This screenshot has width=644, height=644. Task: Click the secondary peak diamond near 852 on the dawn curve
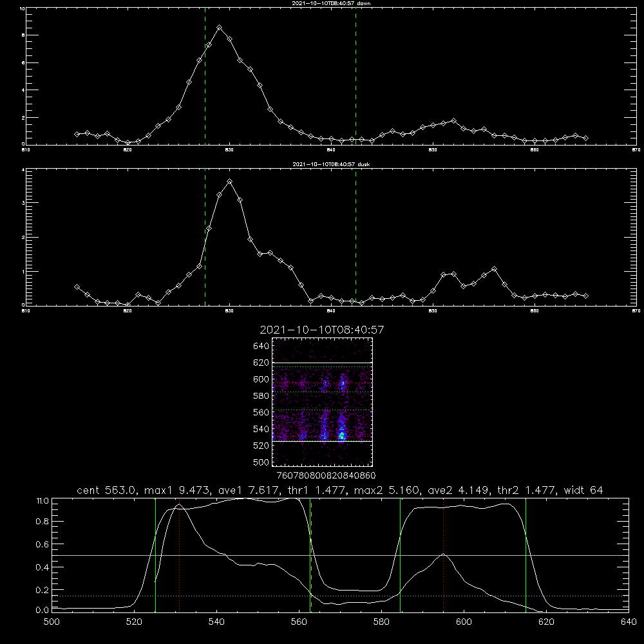coord(453,121)
